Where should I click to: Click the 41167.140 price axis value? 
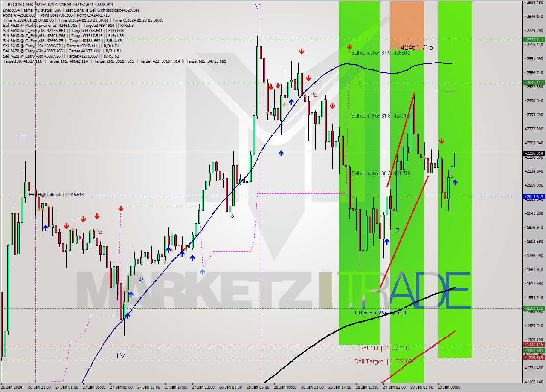(x=534, y=382)
